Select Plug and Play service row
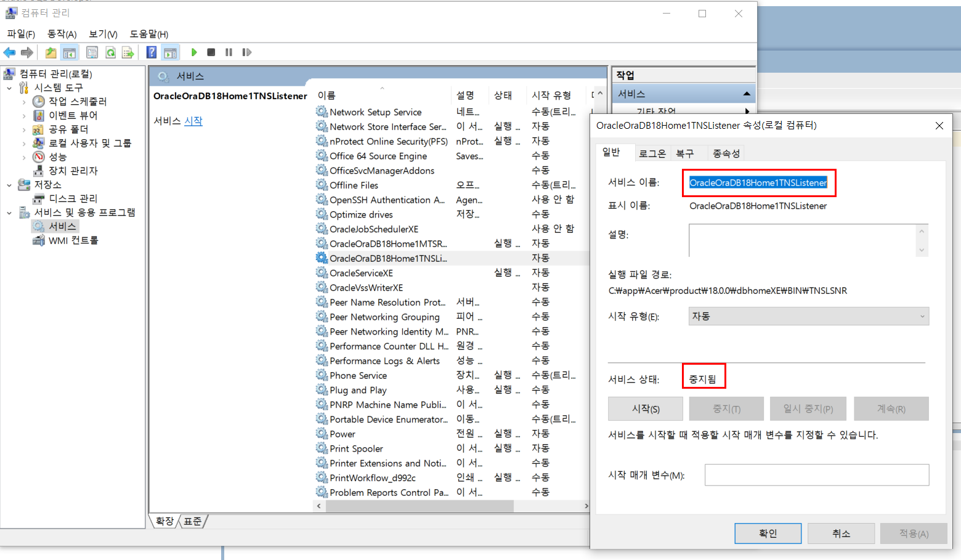The width and height of the screenshot is (961, 560). coord(452,390)
